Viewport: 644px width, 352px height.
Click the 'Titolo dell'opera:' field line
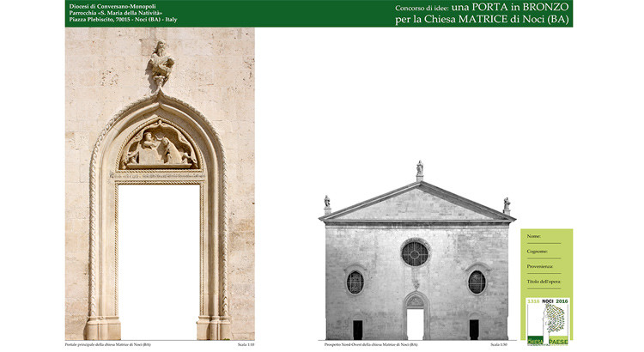tap(544, 288)
